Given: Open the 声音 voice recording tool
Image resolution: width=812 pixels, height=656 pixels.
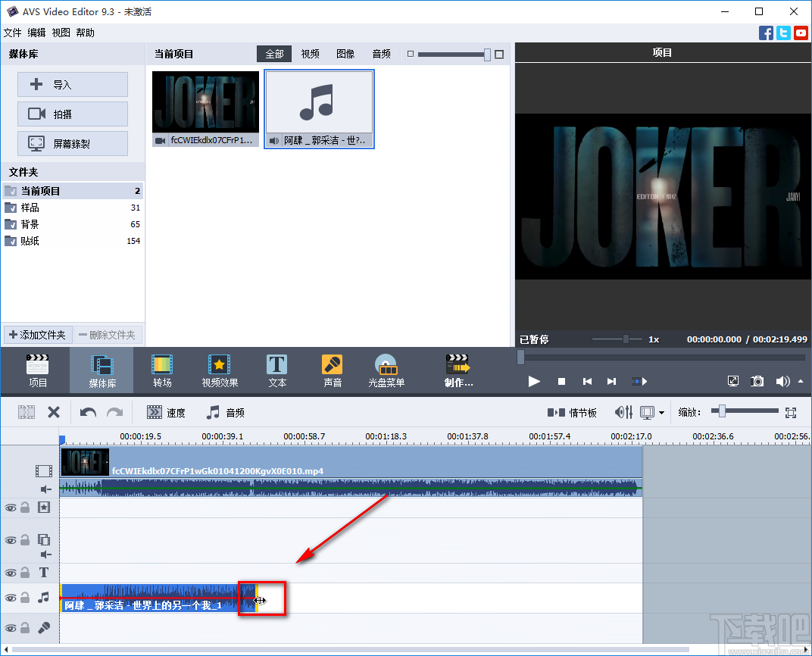Looking at the screenshot, I should pos(332,370).
